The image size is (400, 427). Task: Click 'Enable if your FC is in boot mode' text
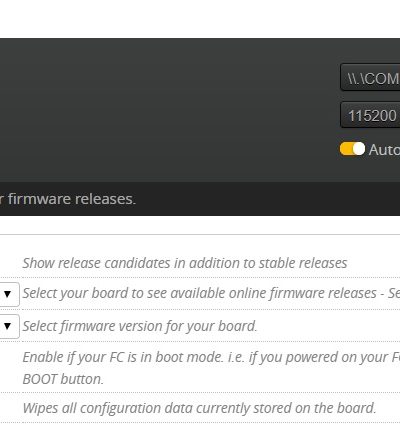[x=211, y=357]
